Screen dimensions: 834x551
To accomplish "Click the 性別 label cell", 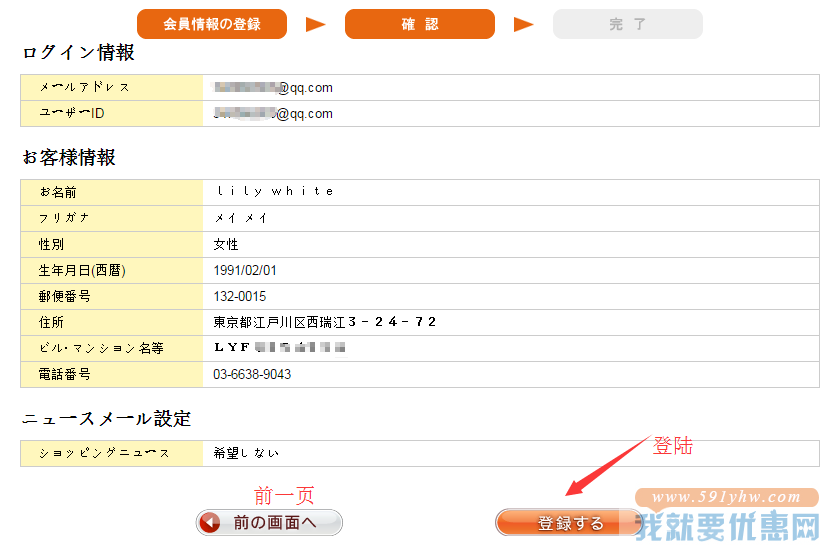I will click(x=112, y=245).
